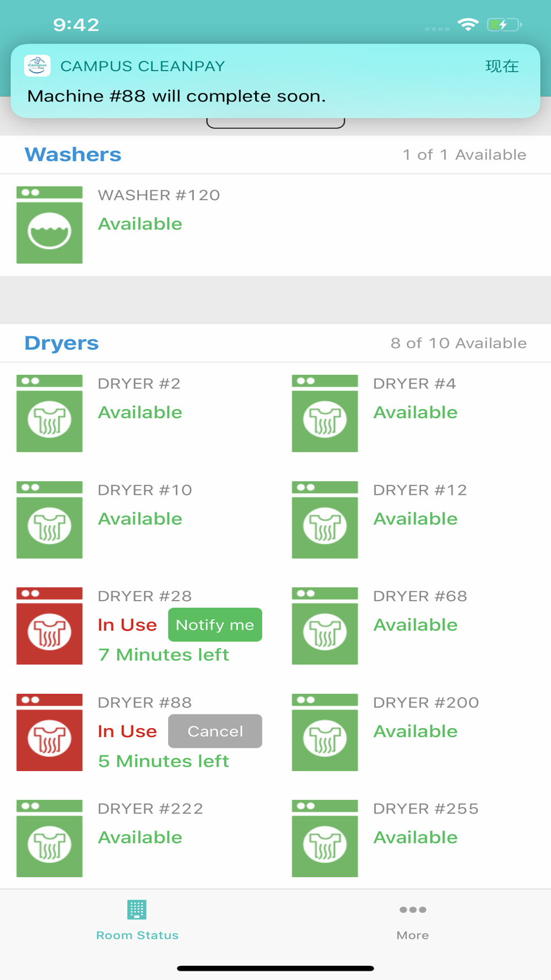Tap the Available status for Dryer #2
The image size is (551, 980).
140,412
